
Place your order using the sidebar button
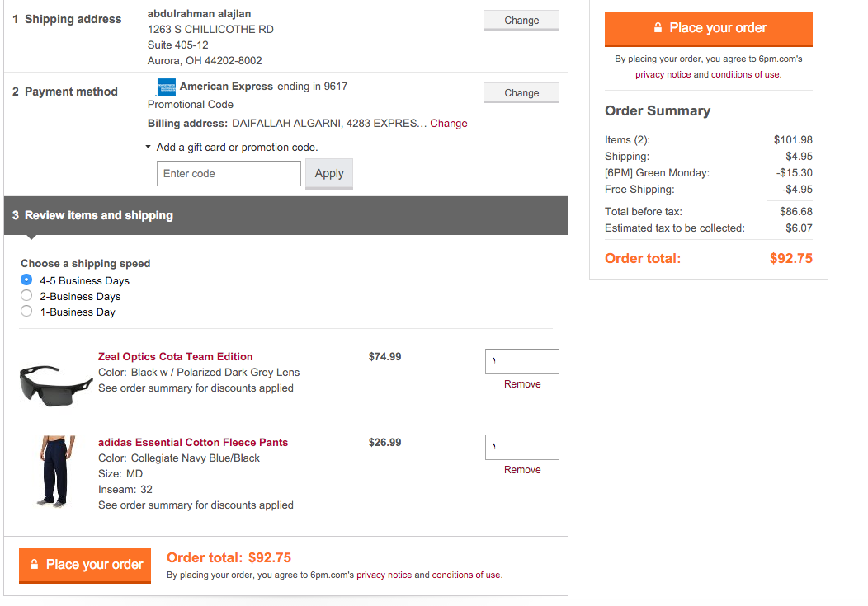[708, 28]
